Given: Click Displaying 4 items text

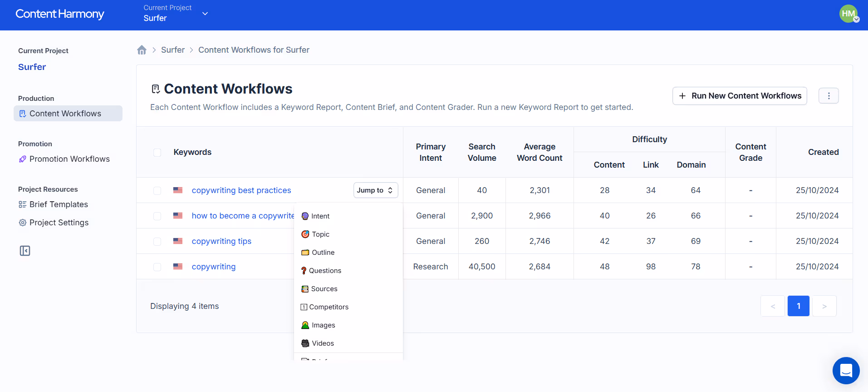Looking at the screenshot, I should 185,306.
